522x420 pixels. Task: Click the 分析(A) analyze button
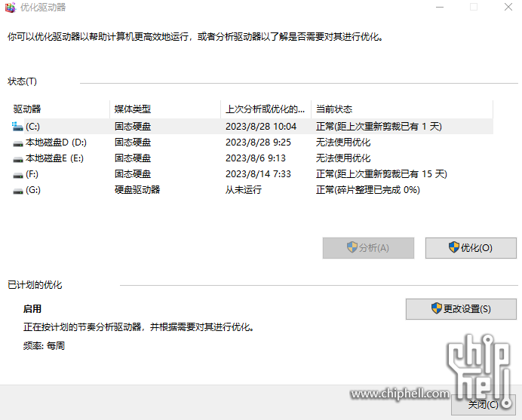[368, 248]
